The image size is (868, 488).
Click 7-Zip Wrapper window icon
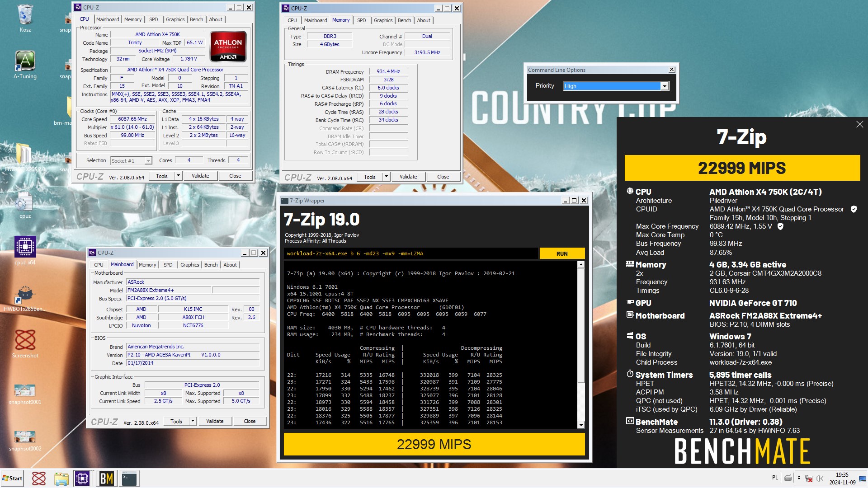click(x=285, y=201)
